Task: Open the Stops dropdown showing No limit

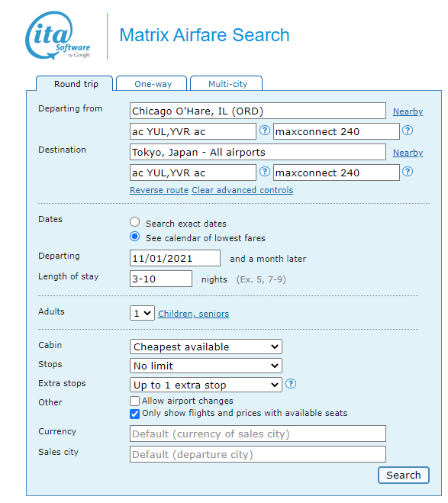Action: tap(206, 366)
